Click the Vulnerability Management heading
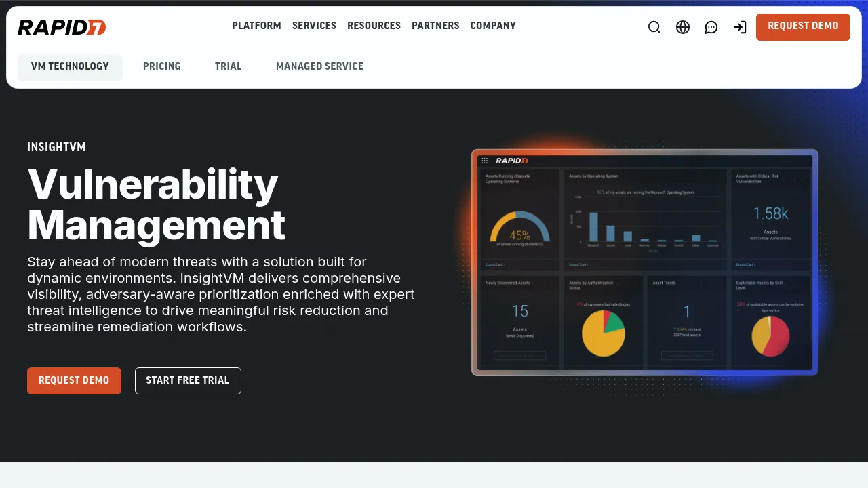 [156, 205]
